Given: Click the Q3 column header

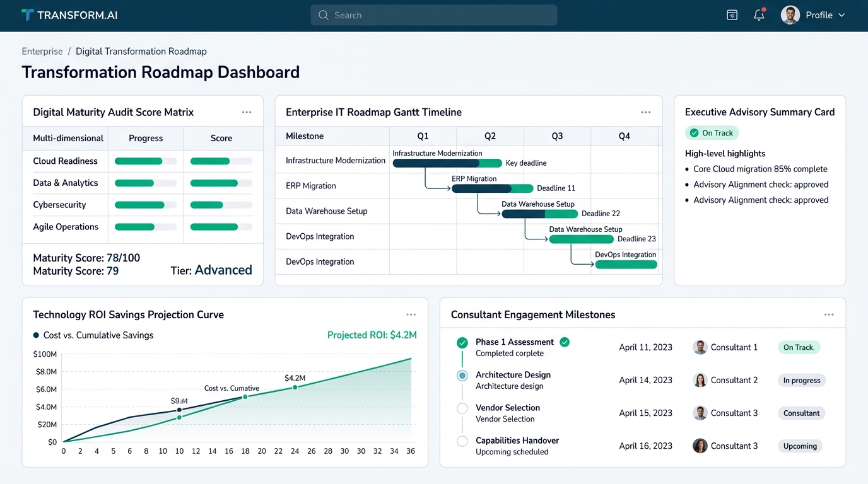Looking at the screenshot, I should [x=557, y=136].
